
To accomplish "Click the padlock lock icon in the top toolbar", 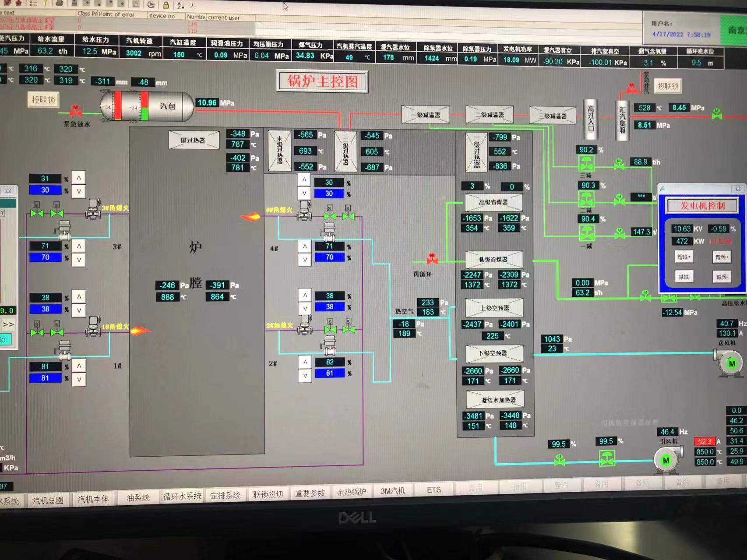I will [x=165, y=5].
